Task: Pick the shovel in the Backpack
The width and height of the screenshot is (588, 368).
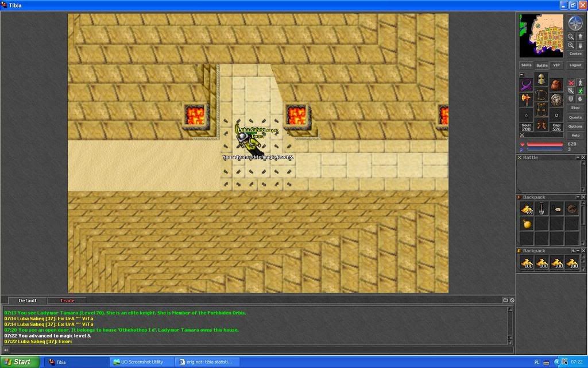Action: pyautogui.click(x=541, y=209)
